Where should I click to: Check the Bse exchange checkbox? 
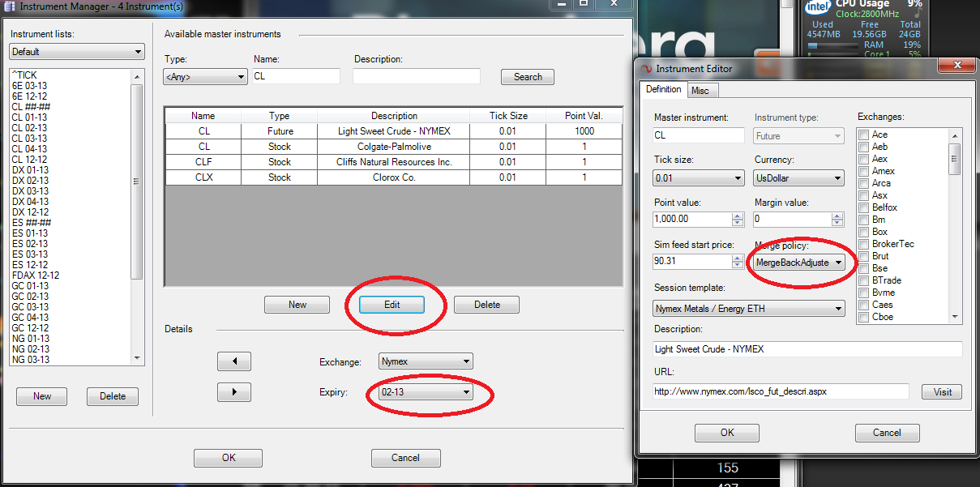[864, 268]
